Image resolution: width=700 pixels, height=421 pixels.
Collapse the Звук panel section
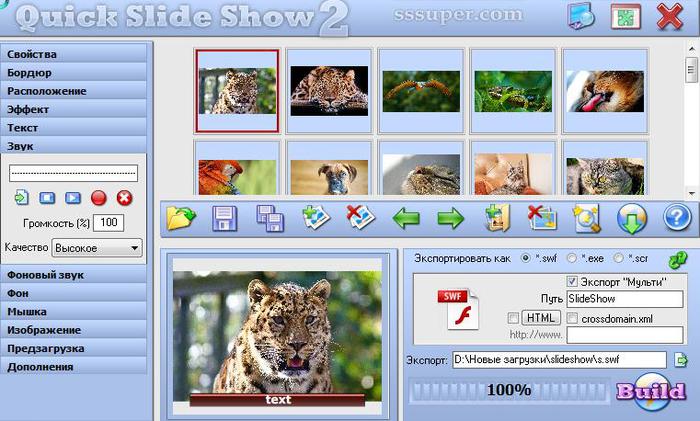point(74,146)
